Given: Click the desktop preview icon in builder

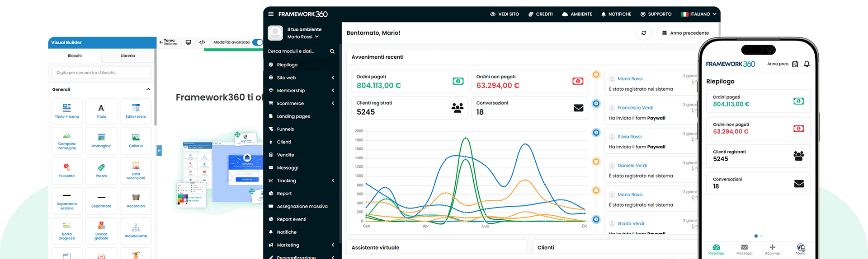Looking at the screenshot, I should (189, 42).
